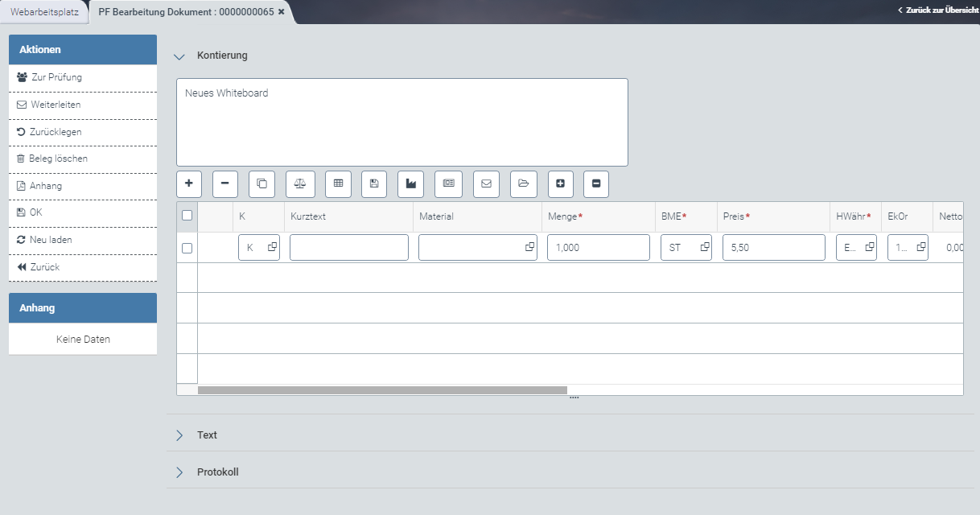This screenshot has width=980, height=515.
Task: Expand the Text section
Action: click(x=179, y=435)
